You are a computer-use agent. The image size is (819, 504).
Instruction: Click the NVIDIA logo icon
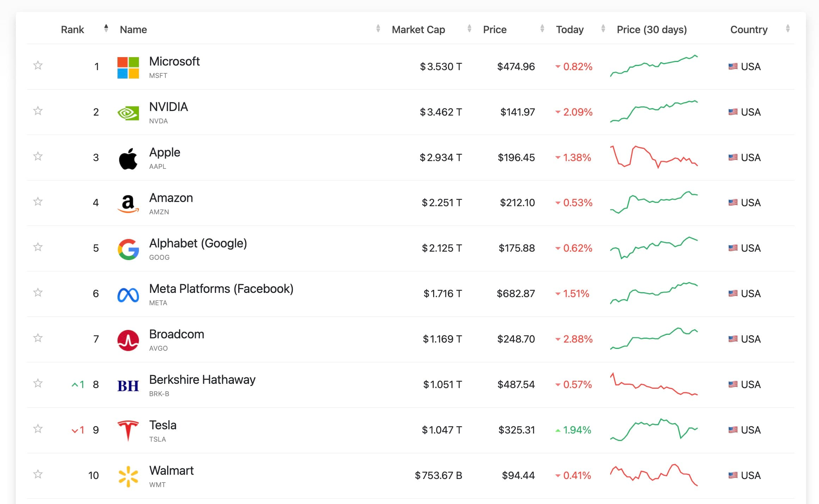128,113
